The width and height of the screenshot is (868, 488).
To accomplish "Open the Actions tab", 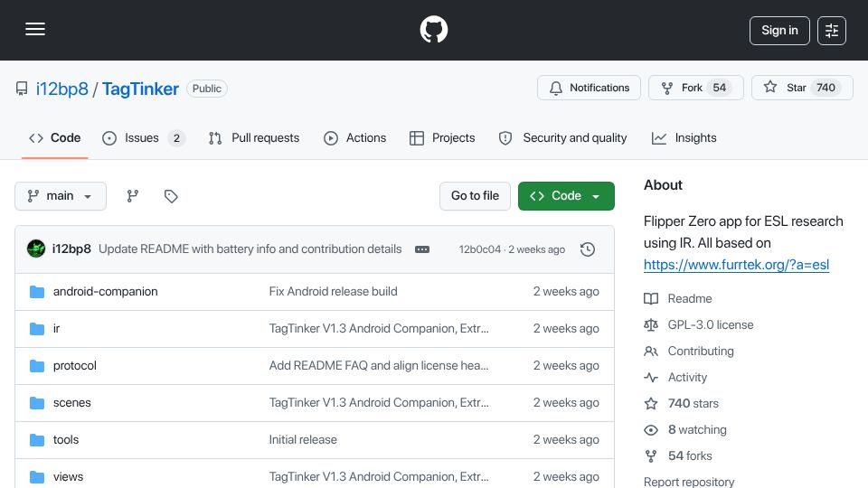I will [x=354, y=137].
